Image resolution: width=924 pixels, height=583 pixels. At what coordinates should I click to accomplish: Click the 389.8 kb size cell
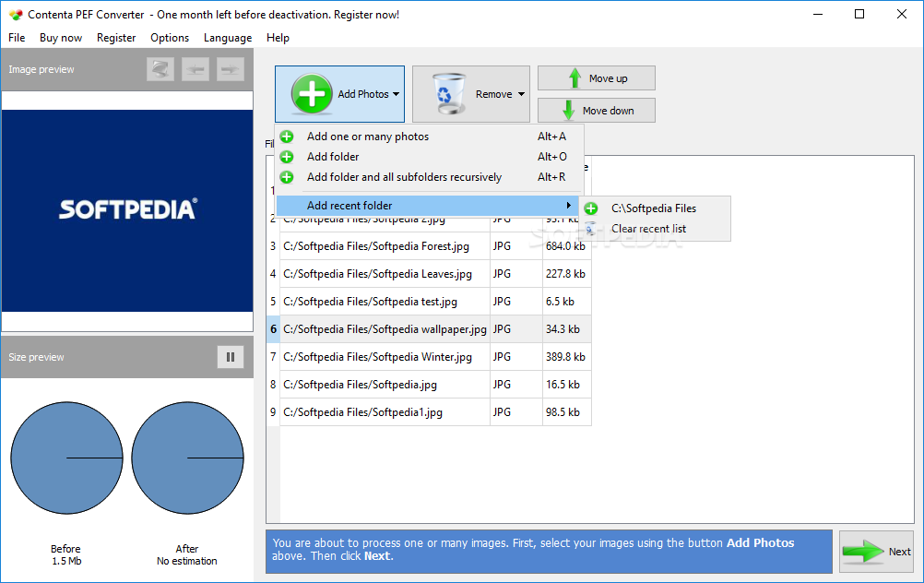pyautogui.click(x=566, y=357)
